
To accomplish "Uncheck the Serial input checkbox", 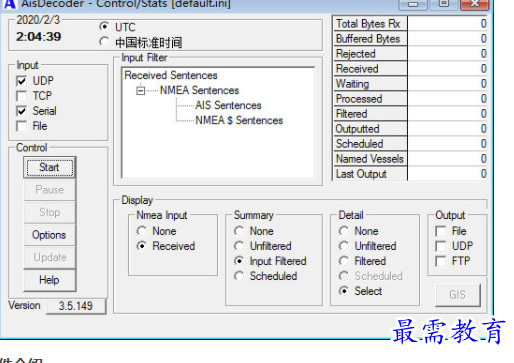I will tap(22, 111).
